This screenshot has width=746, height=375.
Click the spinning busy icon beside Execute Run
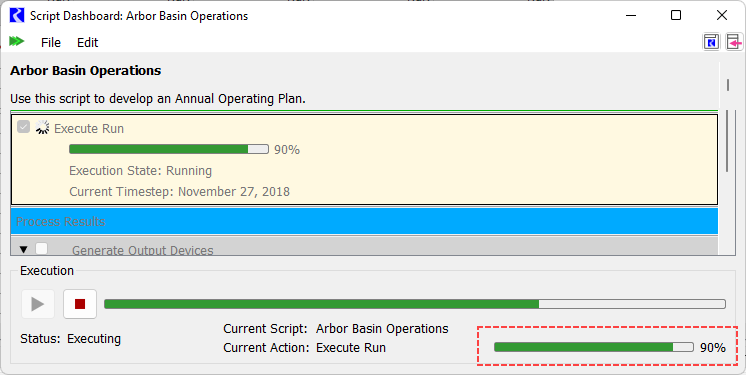tap(42, 127)
